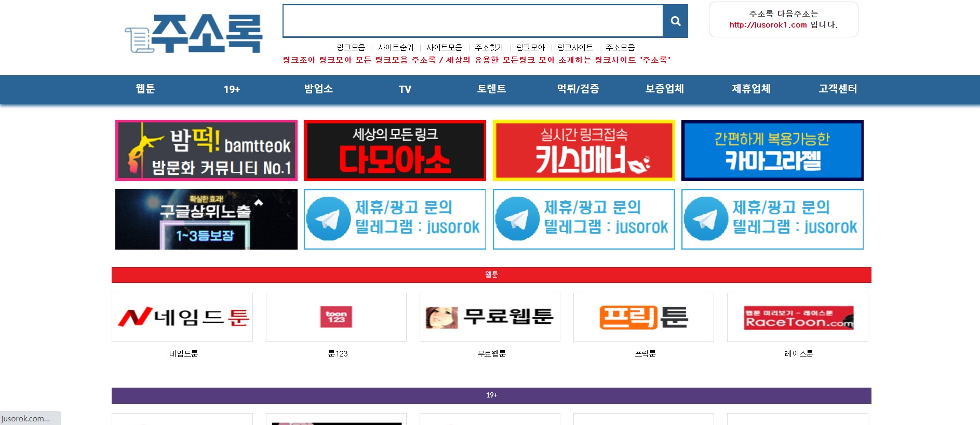Click the magnifying glass search button

[675, 21]
